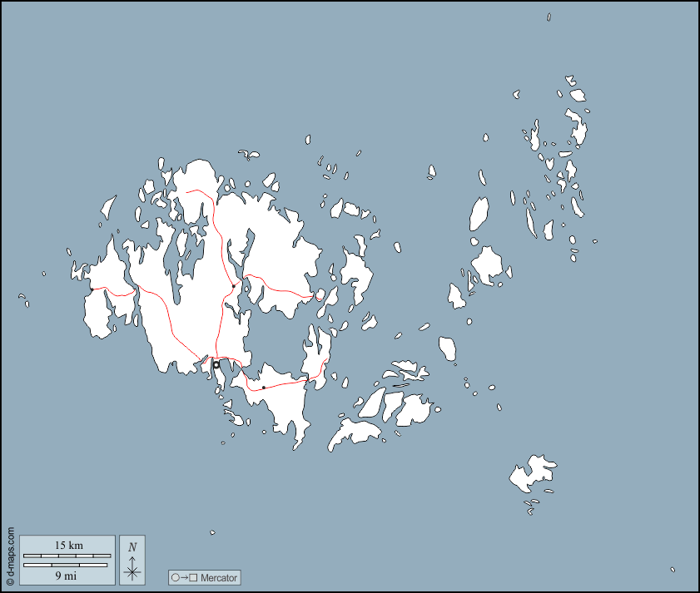Click the 15 km scale bar
Image resolution: width=700 pixels, height=593 pixels.
tap(67, 555)
